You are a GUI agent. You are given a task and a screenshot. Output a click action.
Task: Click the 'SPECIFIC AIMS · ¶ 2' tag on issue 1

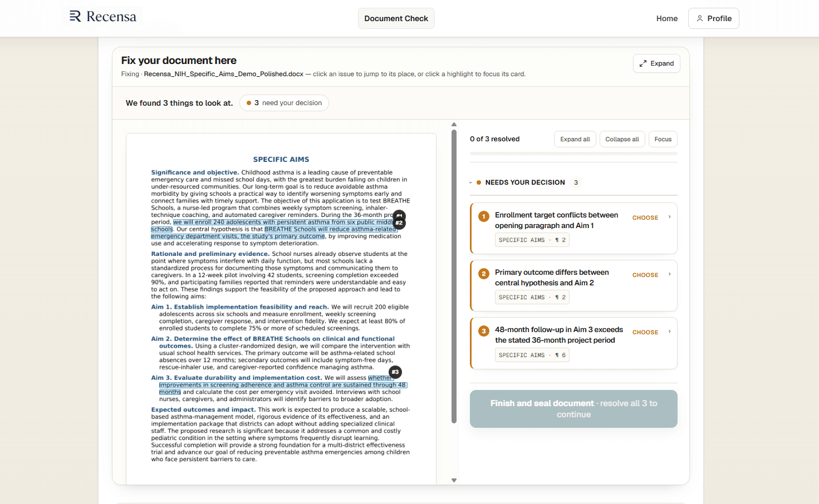(x=532, y=240)
